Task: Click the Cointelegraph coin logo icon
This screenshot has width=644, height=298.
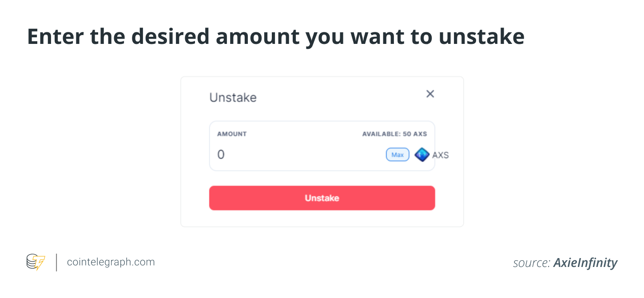Action: 36,262
